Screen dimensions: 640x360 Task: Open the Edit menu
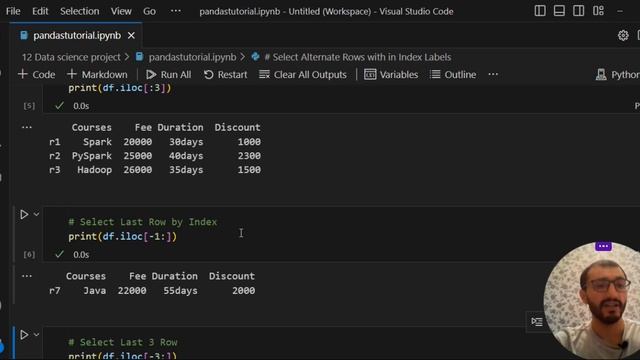tap(40, 11)
